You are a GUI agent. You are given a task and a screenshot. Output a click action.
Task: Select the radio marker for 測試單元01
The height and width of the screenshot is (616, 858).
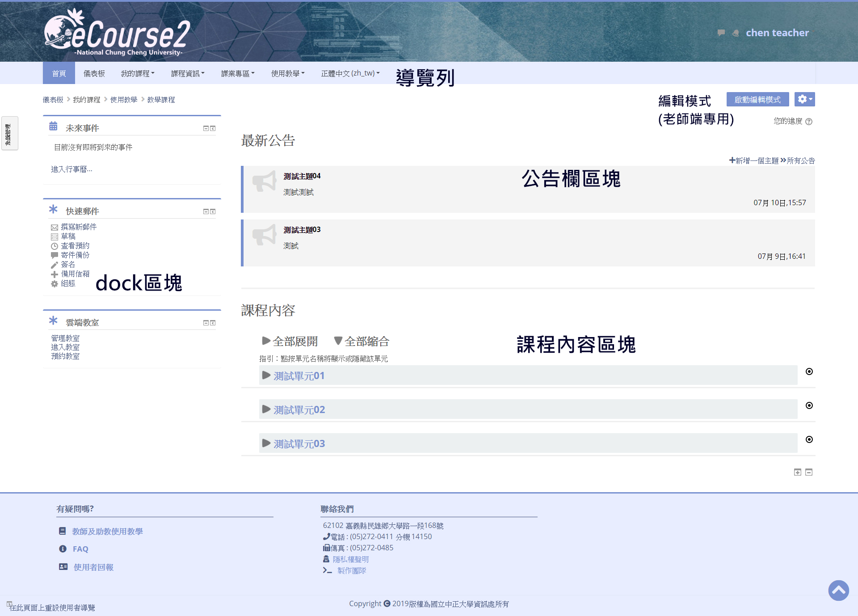[809, 371]
